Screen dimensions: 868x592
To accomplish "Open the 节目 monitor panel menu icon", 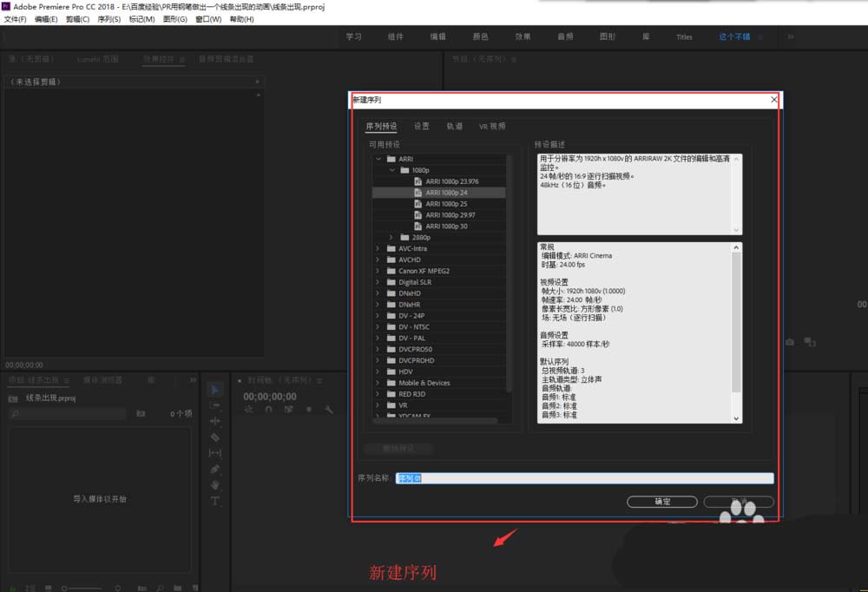I will [514, 59].
